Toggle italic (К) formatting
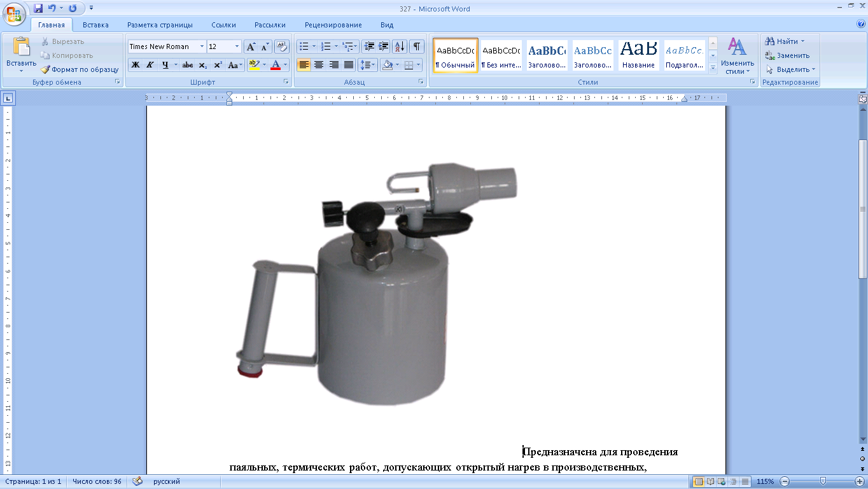Image resolution: width=868 pixels, height=489 pixels. (x=150, y=65)
